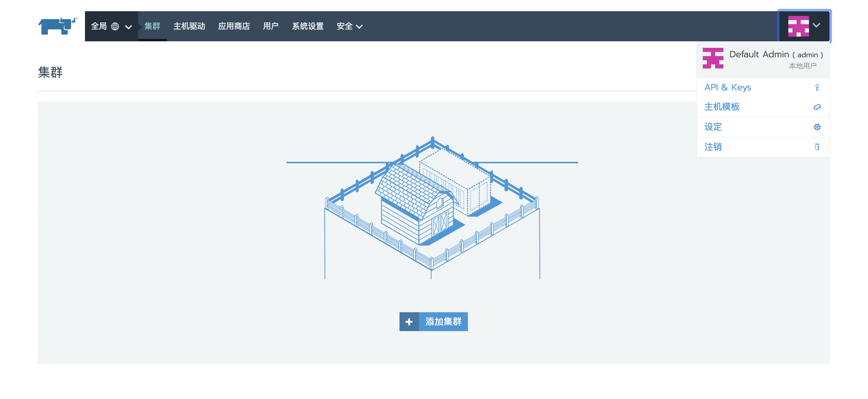Open the 用户 management page
868x399 pixels.
pos(270,26)
